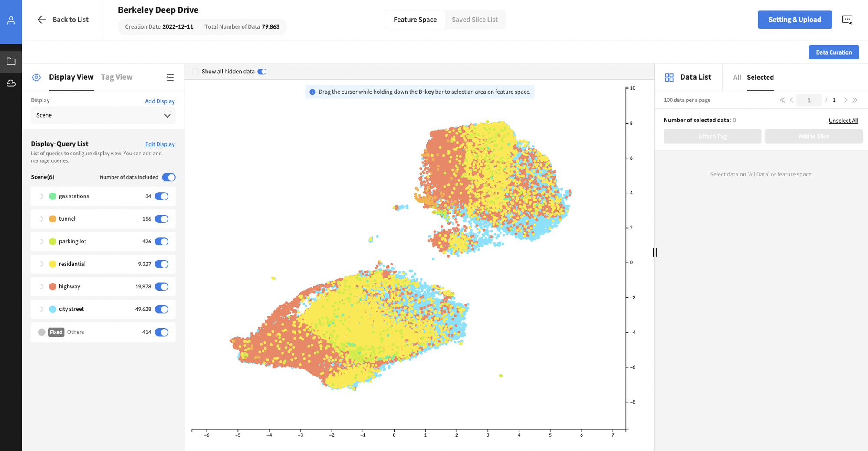Screen dimensions: 868x451
Task: Turn off the Others toggle
Action: (x=161, y=332)
